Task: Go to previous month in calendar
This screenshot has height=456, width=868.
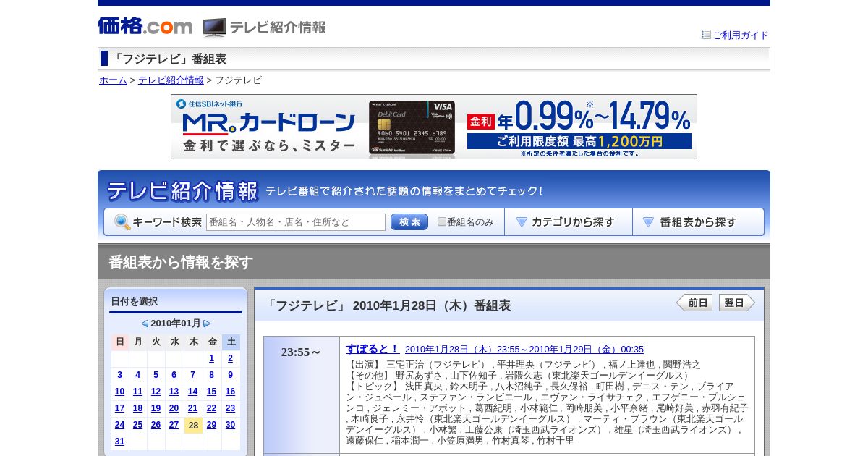Action: [145, 324]
